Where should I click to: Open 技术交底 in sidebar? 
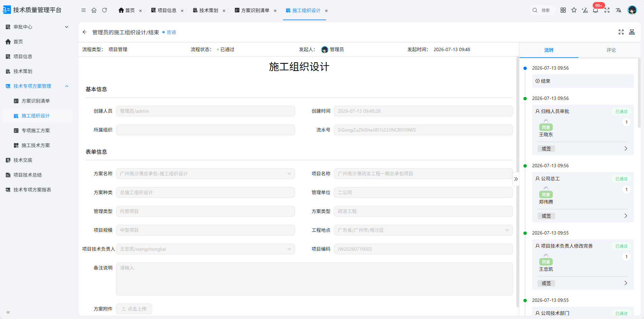coord(37,160)
